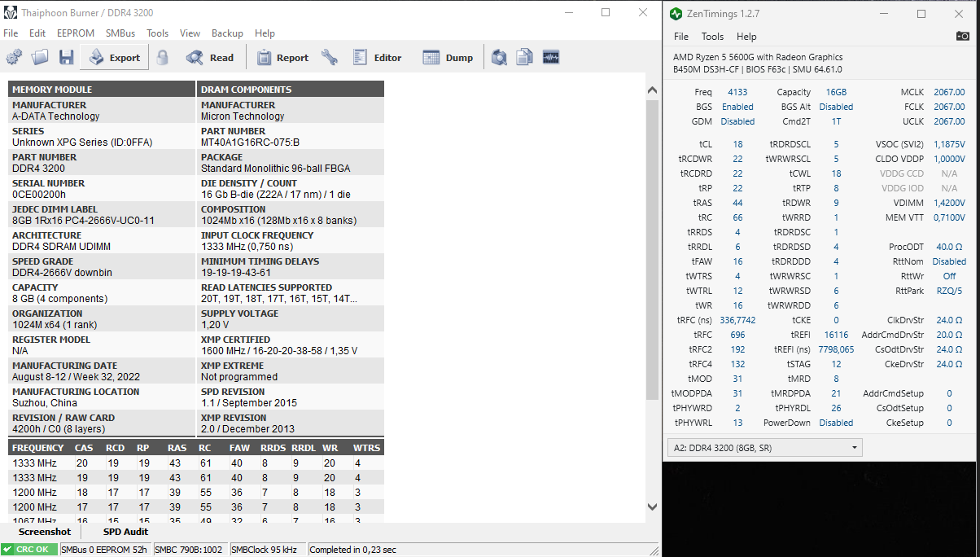Open the settings gears icon in Thaiphoon Burner
980x557 pixels.
[14, 57]
